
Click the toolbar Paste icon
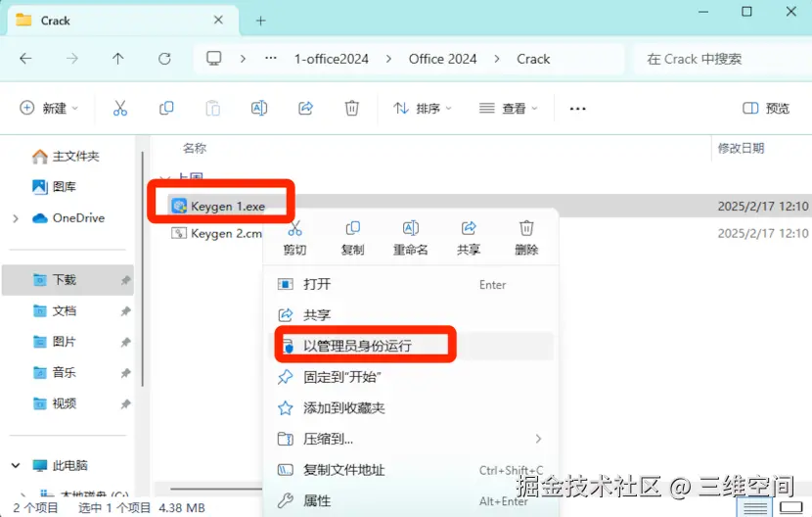tap(213, 108)
